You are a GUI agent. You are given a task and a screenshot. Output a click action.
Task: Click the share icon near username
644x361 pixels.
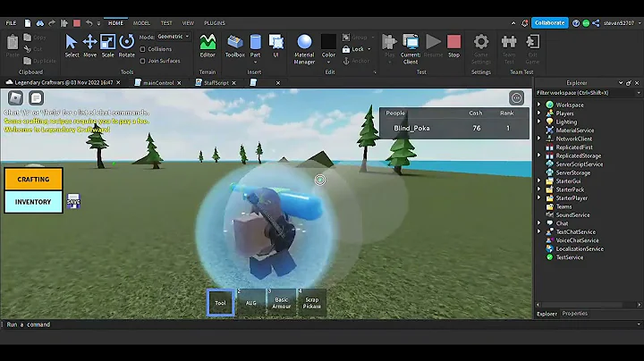point(596,23)
